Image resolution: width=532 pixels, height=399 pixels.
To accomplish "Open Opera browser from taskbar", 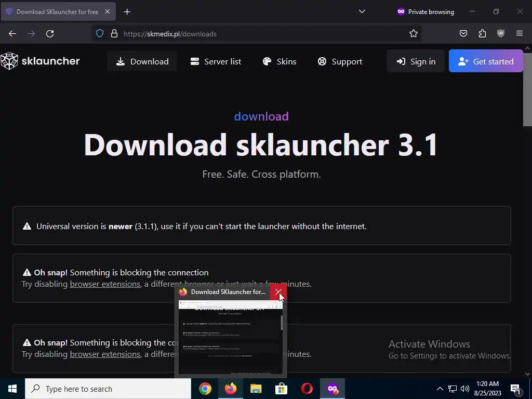I will pyautogui.click(x=307, y=389).
